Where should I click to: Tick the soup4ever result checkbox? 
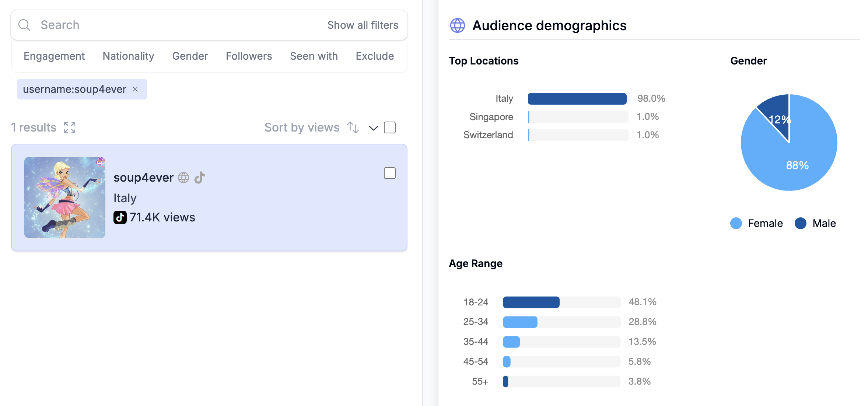click(389, 173)
